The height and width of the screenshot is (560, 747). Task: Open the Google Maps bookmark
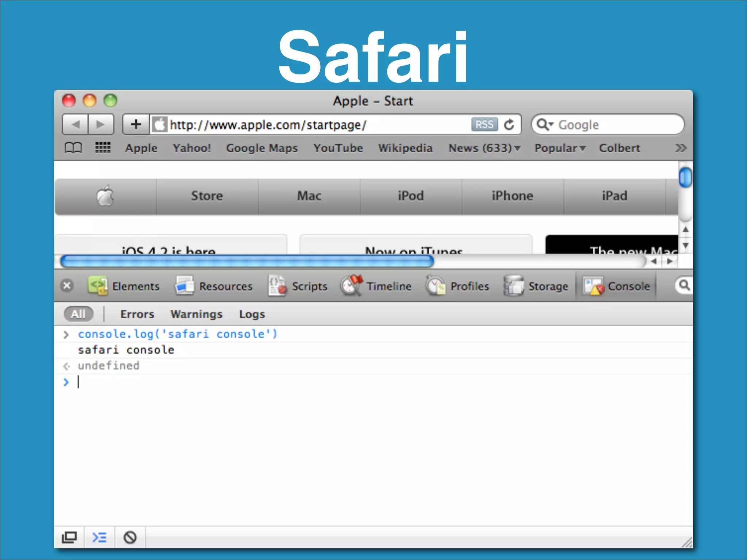tap(262, 148)
